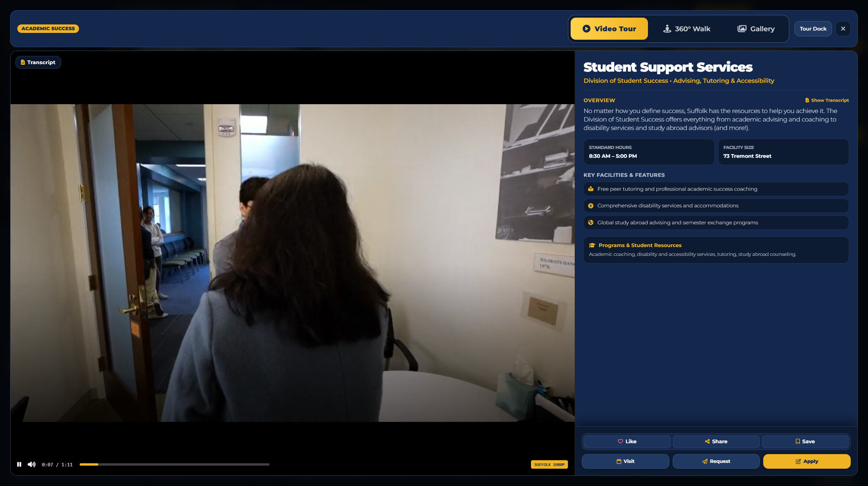This screenshot has height=486, width=868.
Task: Click the SUFFOLK 1080P quality badge
Action: click(549, 465)
